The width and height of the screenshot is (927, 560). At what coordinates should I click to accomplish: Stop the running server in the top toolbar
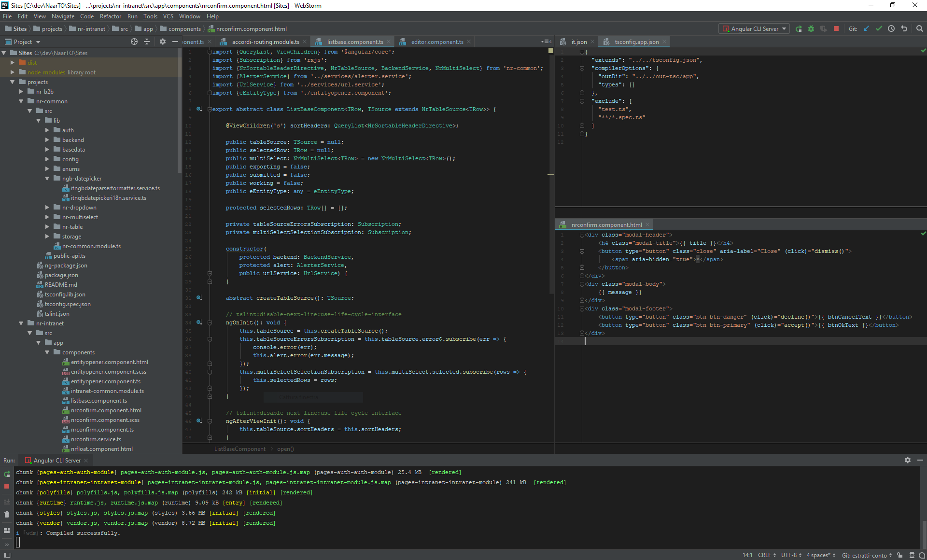click(836, 29)
